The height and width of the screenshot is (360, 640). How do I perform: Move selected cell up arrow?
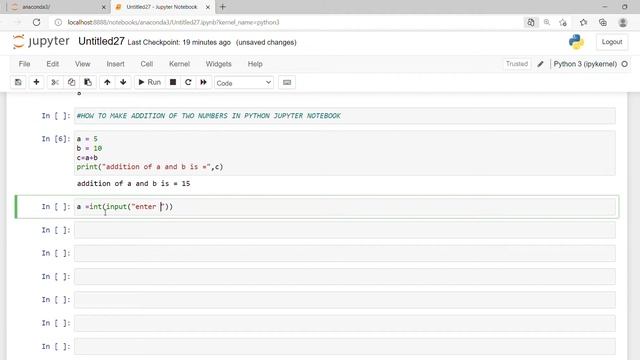(107, 82)
